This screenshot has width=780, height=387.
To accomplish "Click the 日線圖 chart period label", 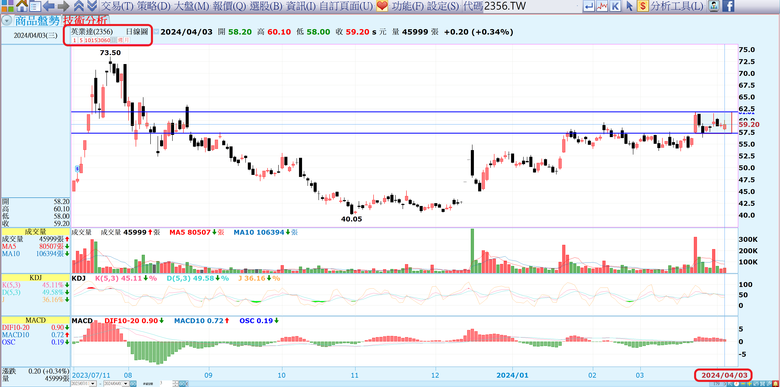I will [x=137, y=31].
